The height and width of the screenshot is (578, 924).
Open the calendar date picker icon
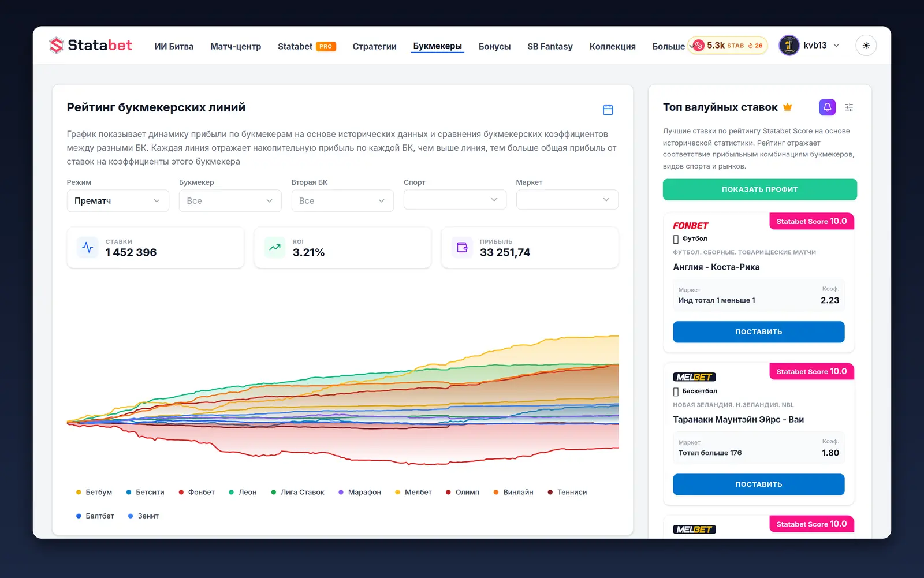coord(608,110)
